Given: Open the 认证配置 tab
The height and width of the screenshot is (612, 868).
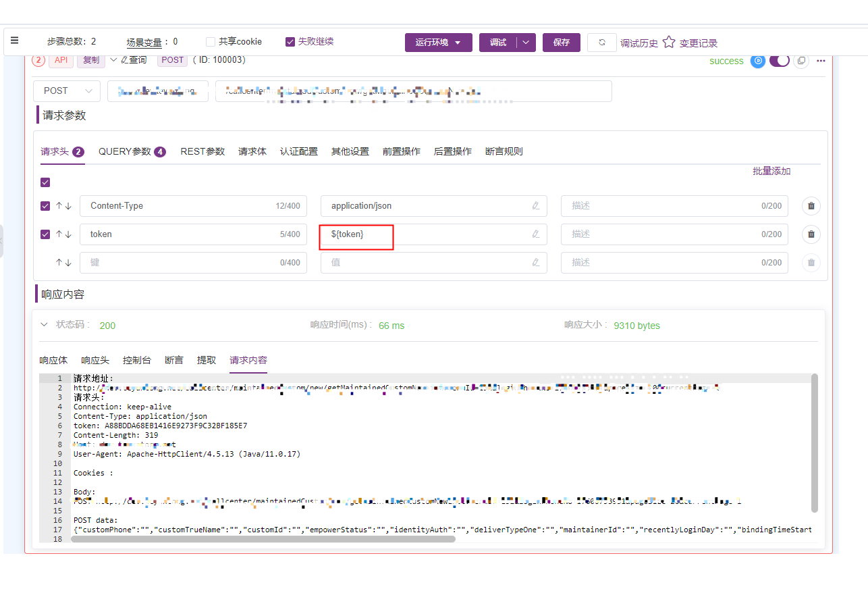Looking at the screenshot, I should pos(299,151).
